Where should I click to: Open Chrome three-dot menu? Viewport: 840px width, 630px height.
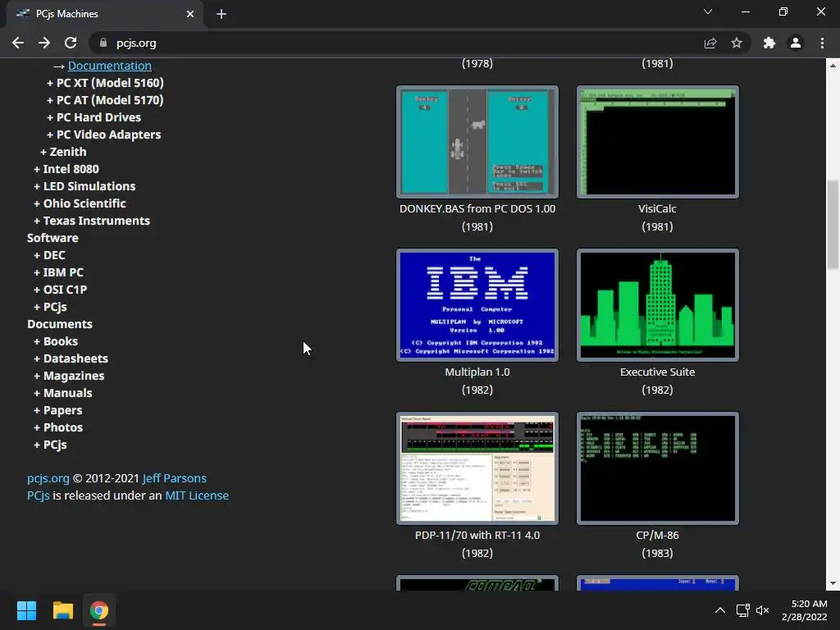[x=822, y=43]
